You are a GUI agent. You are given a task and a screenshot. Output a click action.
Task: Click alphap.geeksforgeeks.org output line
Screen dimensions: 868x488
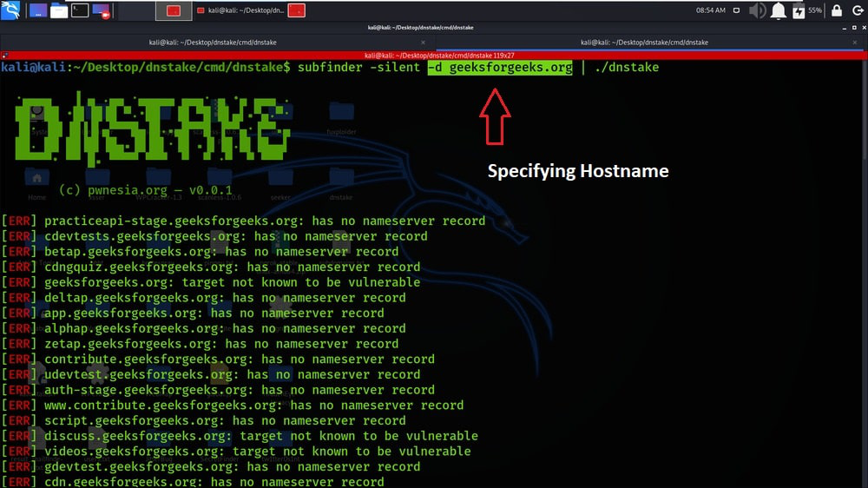click(x=204, y=328)
